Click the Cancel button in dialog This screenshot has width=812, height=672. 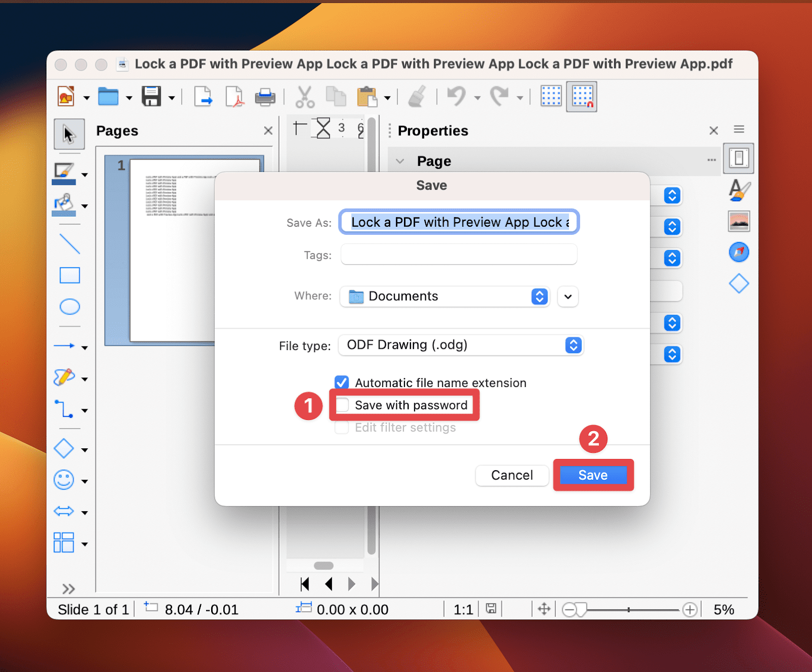pos(512,475)
